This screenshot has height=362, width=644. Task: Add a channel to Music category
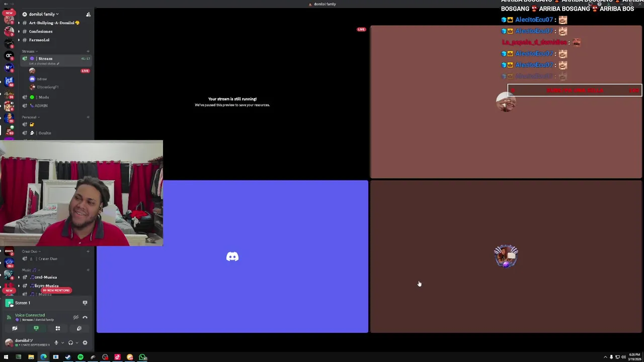[88, 270]
